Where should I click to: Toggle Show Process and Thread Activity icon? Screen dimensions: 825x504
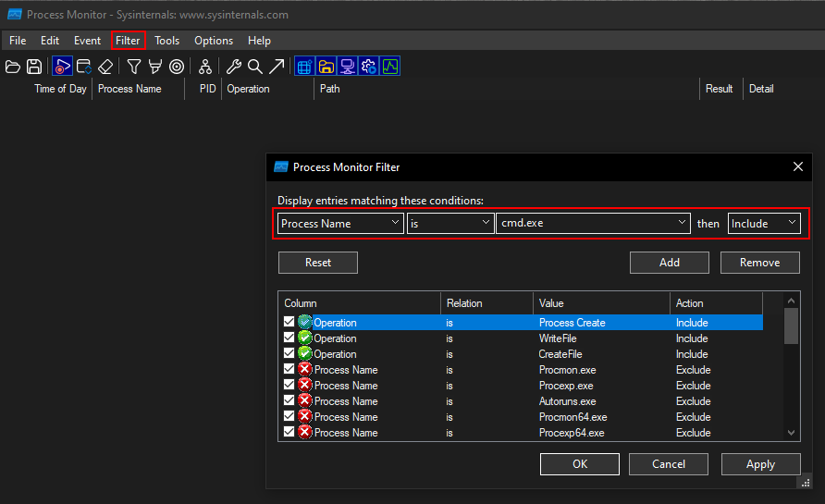point(369,67)
